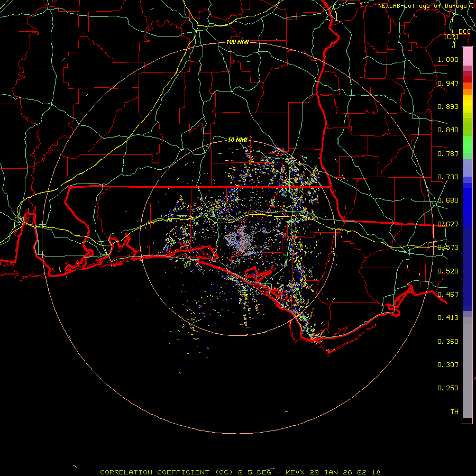476x476 pixels.
Task: Click the 0.733 color scale label
Action: point(448,177)
